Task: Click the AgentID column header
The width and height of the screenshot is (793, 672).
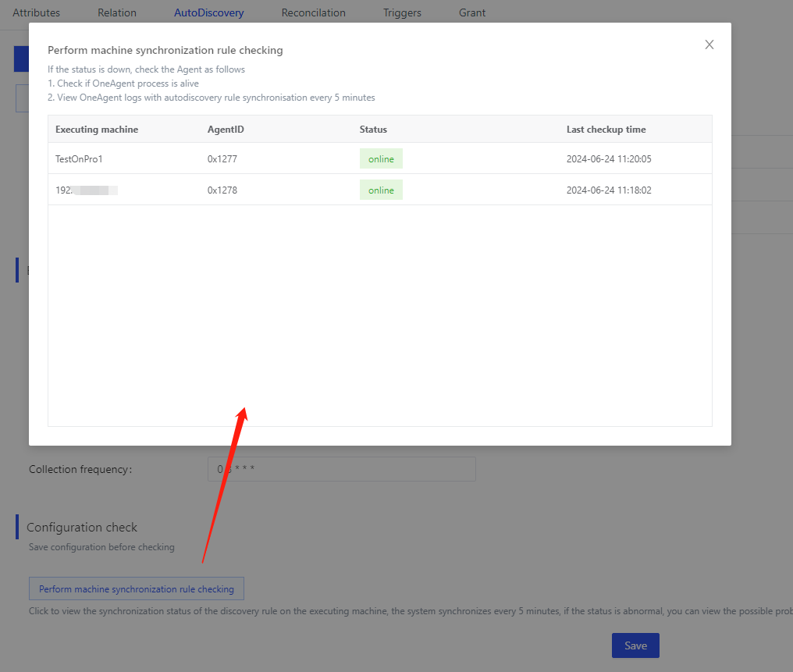Action: (226, 130)
